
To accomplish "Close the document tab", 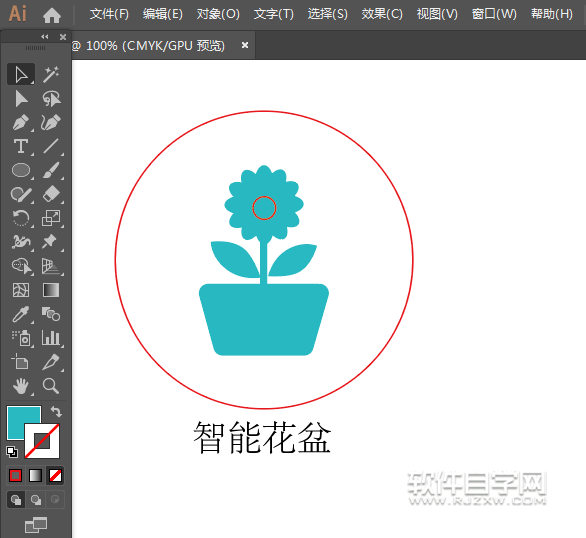I will [x=245, y=45].
